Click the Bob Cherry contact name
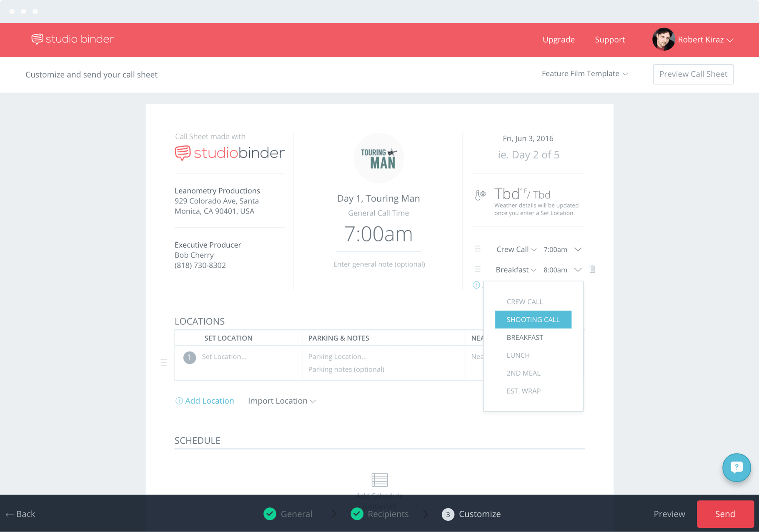This screenshot has height=532, width=759. pyautogui.click(x=194, y=255)
